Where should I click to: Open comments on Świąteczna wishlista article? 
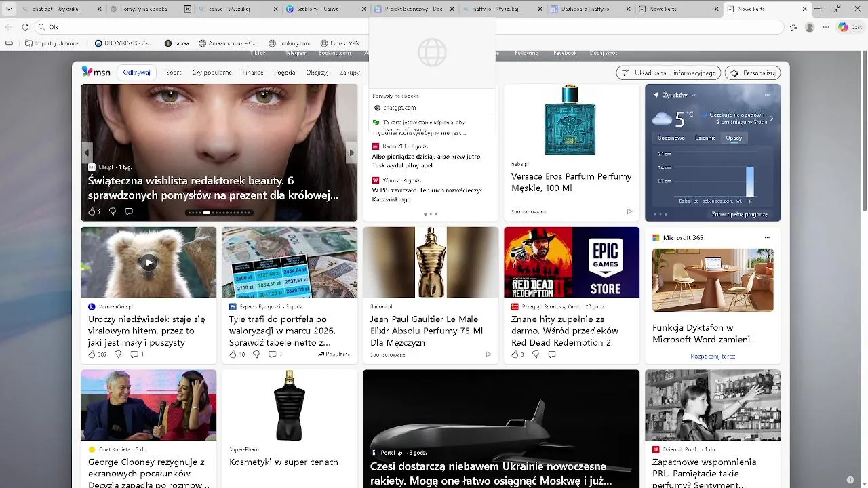pyautogui.click(x=128, y=211)
